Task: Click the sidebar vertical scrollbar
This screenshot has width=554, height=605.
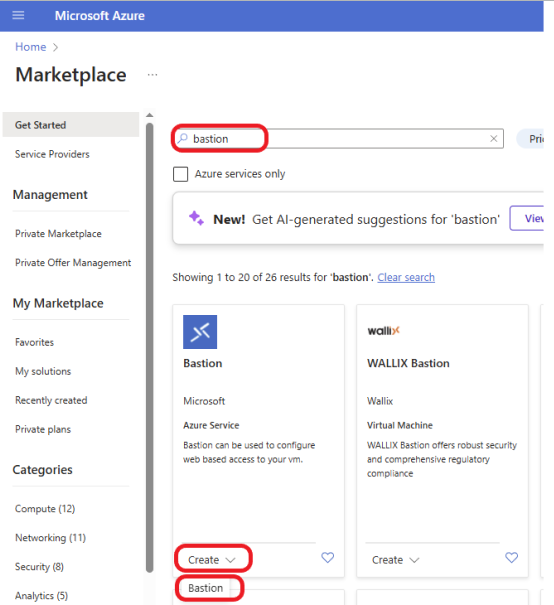Action: coord(150,347)
